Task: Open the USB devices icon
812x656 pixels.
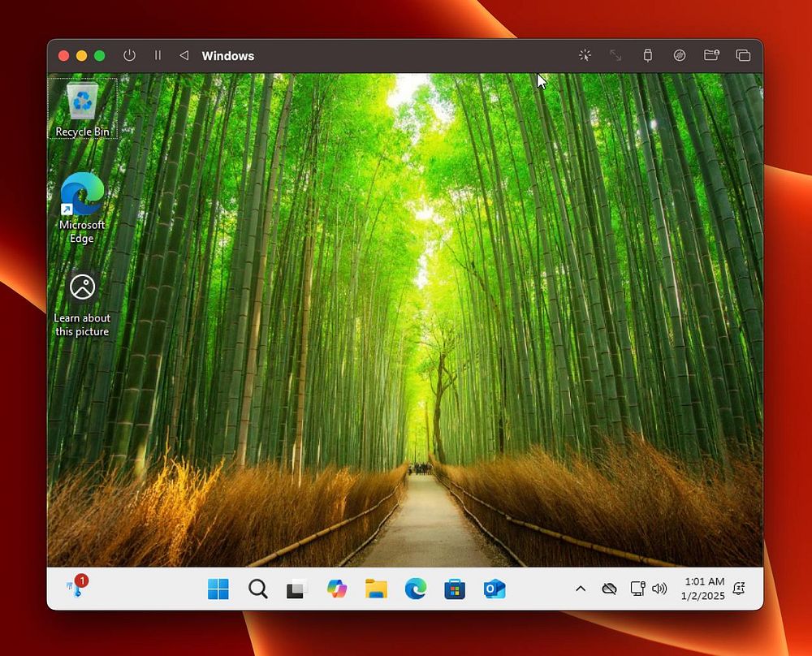Action: (x=647, y=55)
